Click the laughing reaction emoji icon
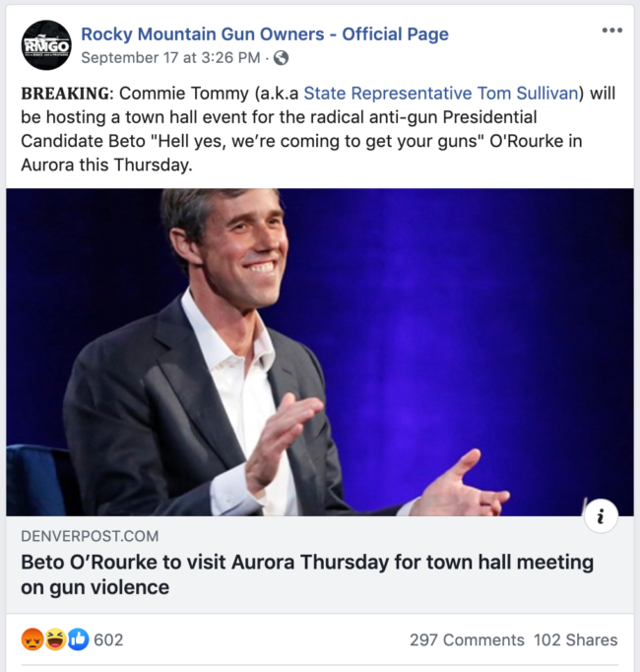Screen dimensions: 640x672 pos(55,640)
